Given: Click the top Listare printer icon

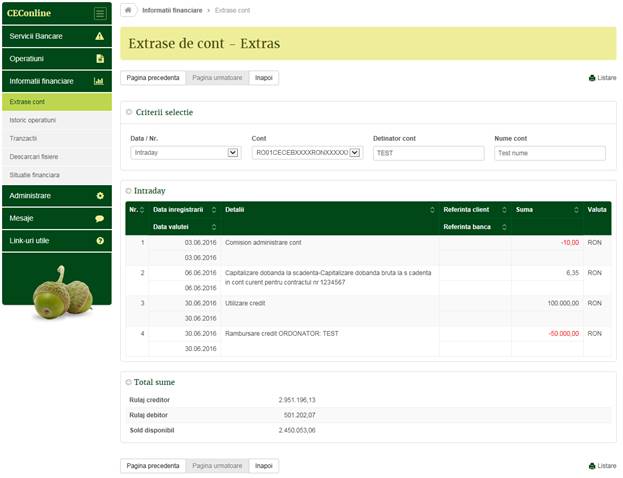Looking at the screenshot, I should pos(592,78).
